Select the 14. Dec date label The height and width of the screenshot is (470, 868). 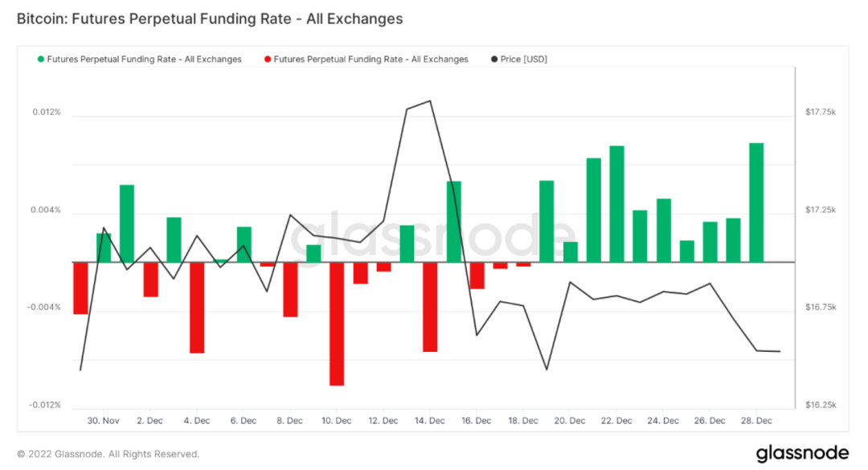coord(430,420)
